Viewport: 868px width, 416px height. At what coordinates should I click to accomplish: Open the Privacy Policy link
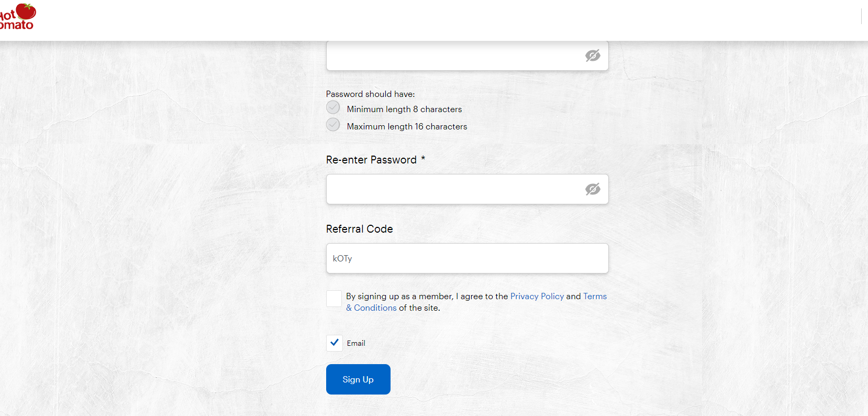537,297
